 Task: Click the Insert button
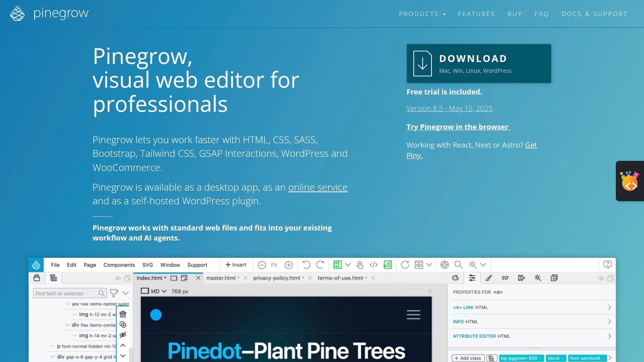click(x=236, y=265)
